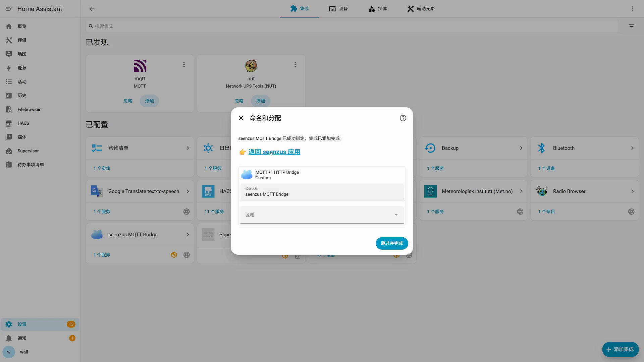Click the dialog help question-mark icon
The image size is (644, 362).
pyautogui.click(x=403, y=118)
